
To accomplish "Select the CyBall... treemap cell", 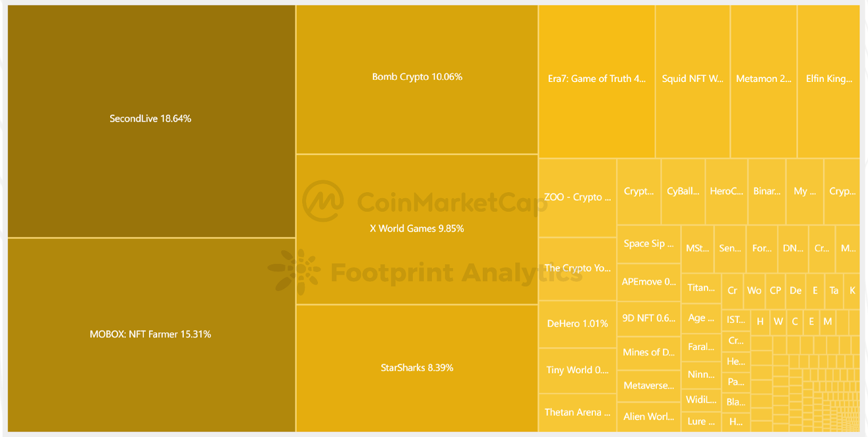I will point(682,191).
